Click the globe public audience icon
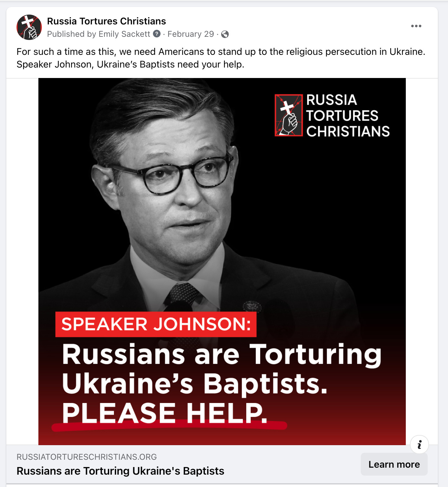448x487 pixels. click(225, 34)
